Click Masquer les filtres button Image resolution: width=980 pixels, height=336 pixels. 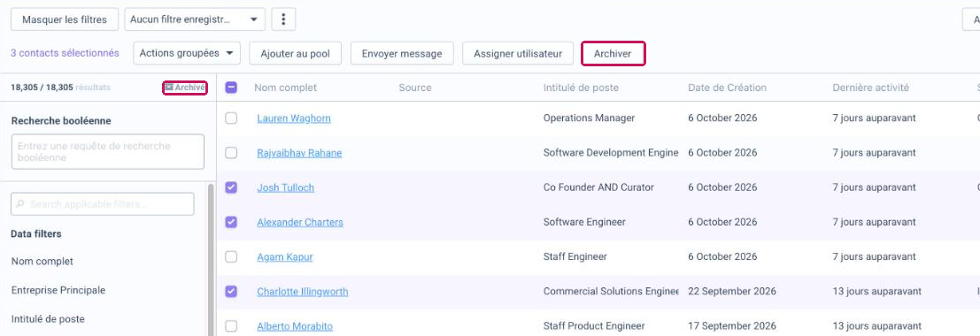[65, 19]
